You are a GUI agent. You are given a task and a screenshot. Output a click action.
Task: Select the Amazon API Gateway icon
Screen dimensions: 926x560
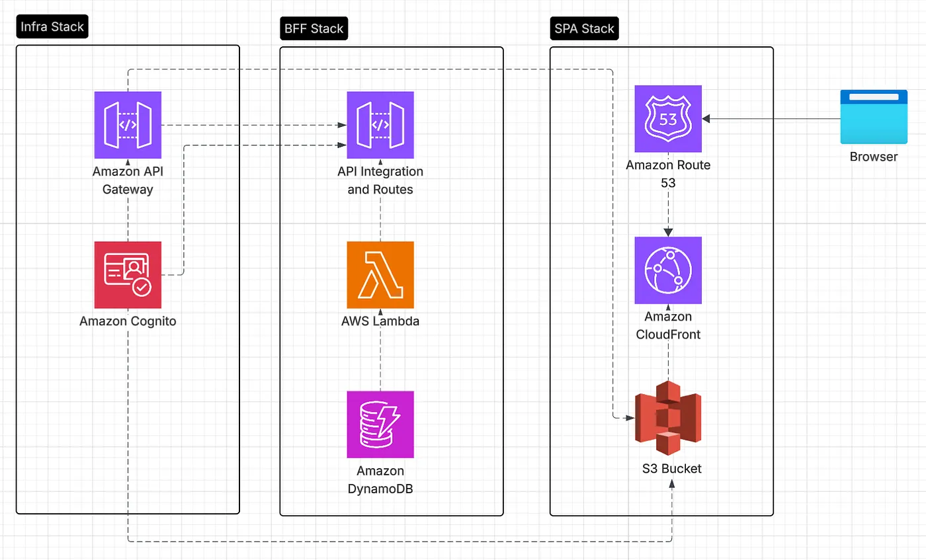[x=127, y=124]
